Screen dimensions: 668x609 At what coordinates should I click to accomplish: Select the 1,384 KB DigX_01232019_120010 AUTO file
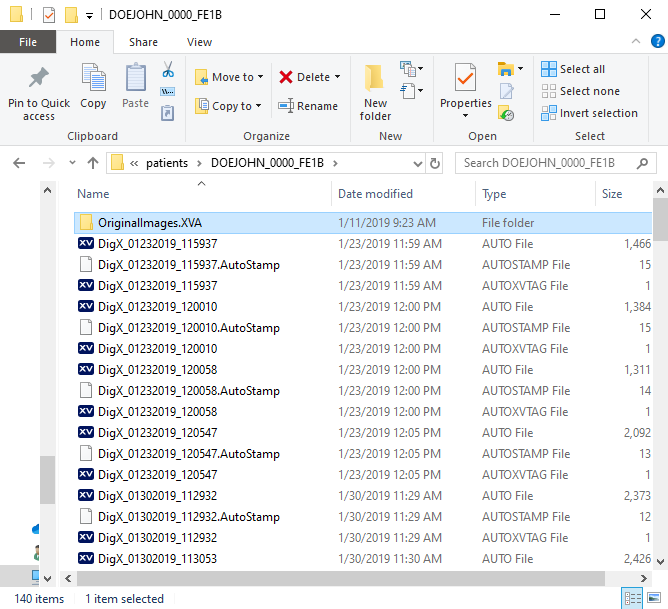(363, 307)
